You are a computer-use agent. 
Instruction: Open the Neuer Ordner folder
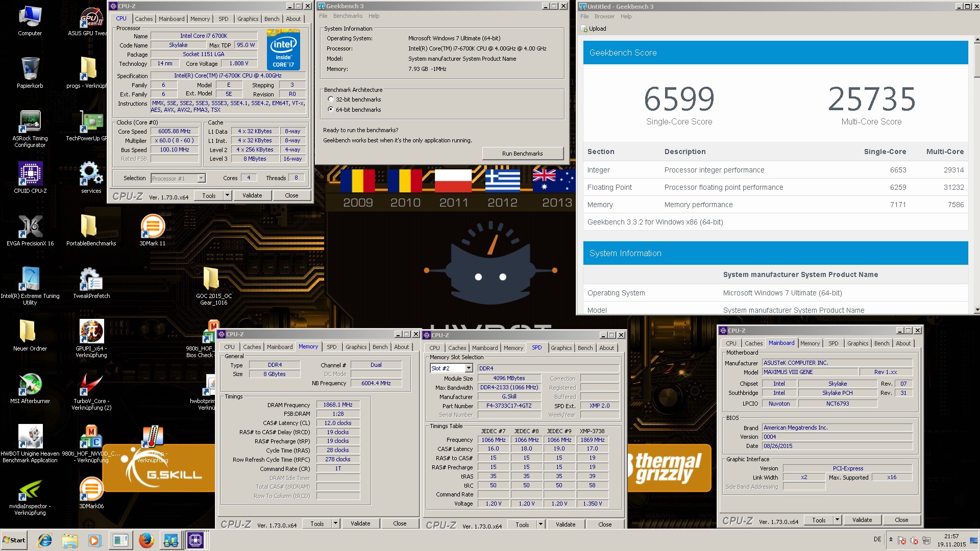[x=30, y=335]
